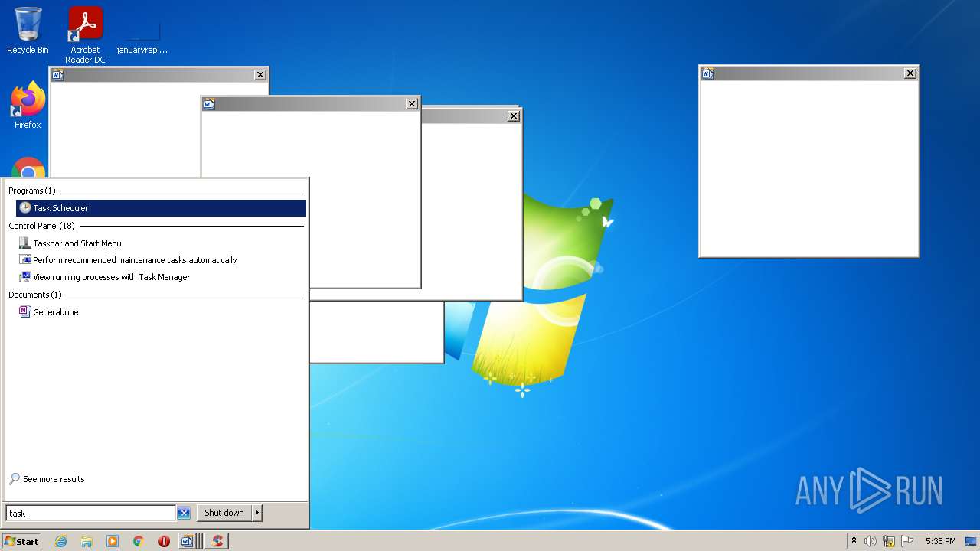Click the Start button
The image size is (980, 551).
(x=21, y=541)
